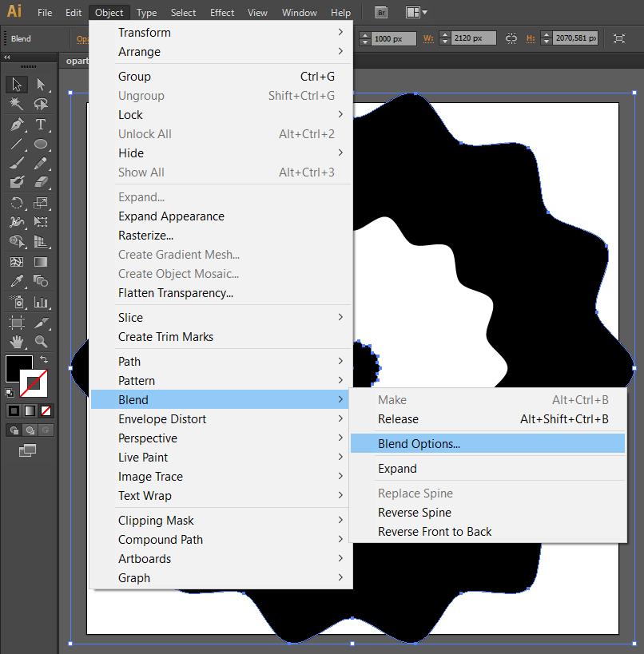
Task: Open Adobe Bridge via Br icon
Action: tap(380, 13)
